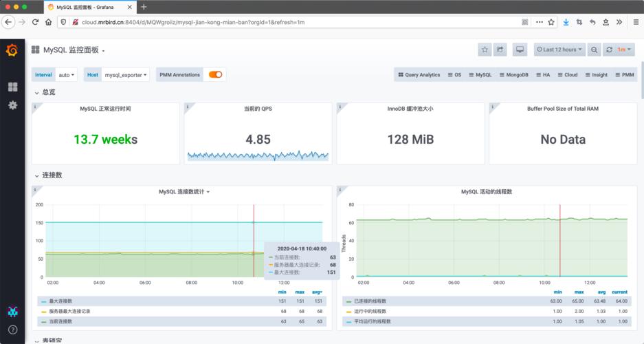Toggle the 已连接的线程数 legend series

(x=370, y=301)
